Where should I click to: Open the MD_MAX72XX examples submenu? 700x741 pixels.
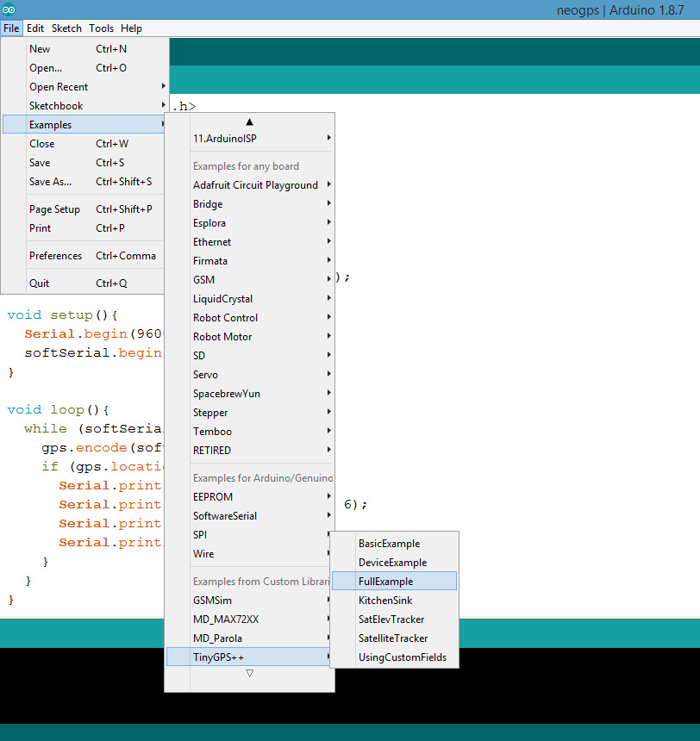tap(247, 619)
